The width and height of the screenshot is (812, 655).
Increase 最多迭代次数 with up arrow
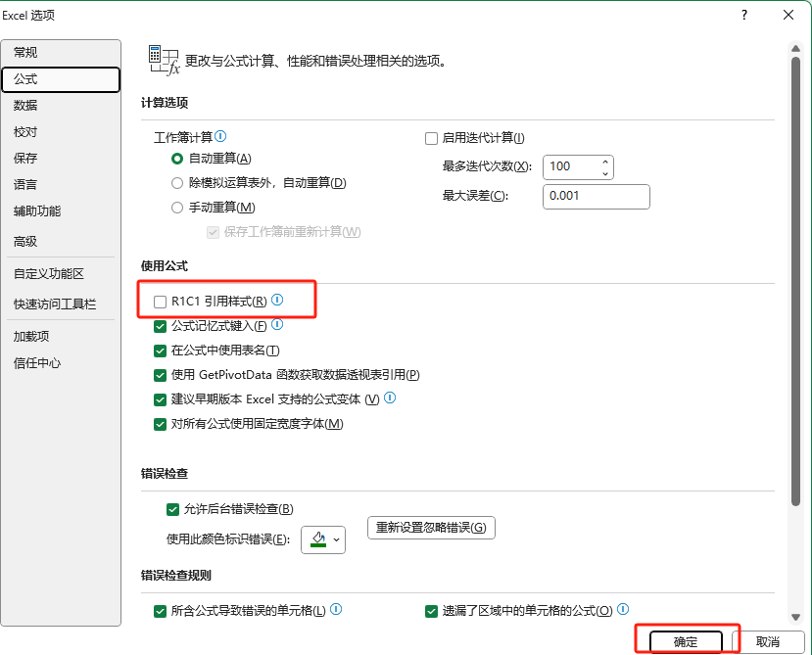pos(605,162)
